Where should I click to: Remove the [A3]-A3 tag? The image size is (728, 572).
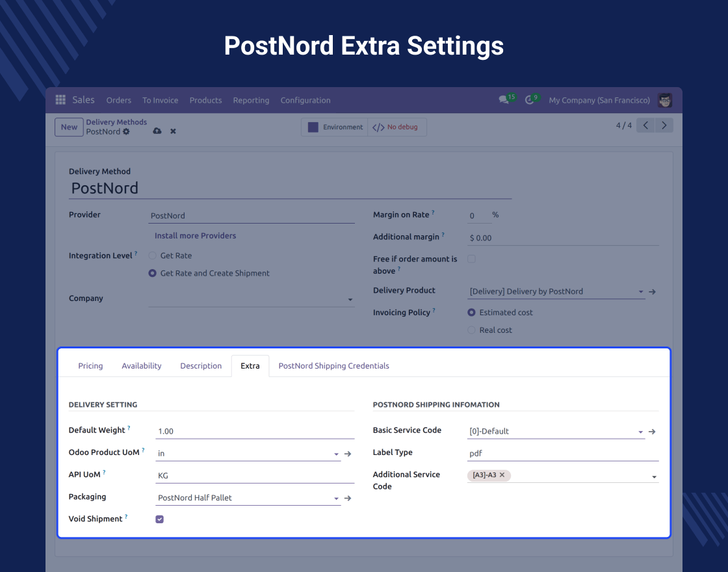tap(502, 475)
